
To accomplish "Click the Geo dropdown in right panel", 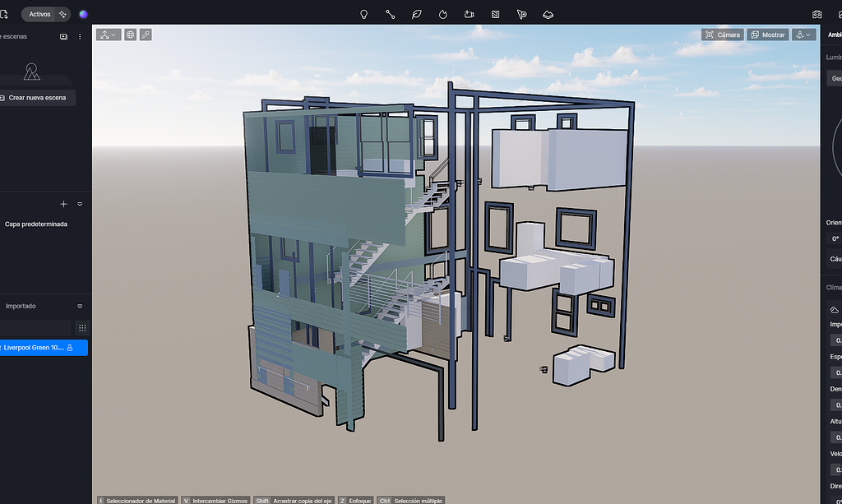I will point(835,78).
